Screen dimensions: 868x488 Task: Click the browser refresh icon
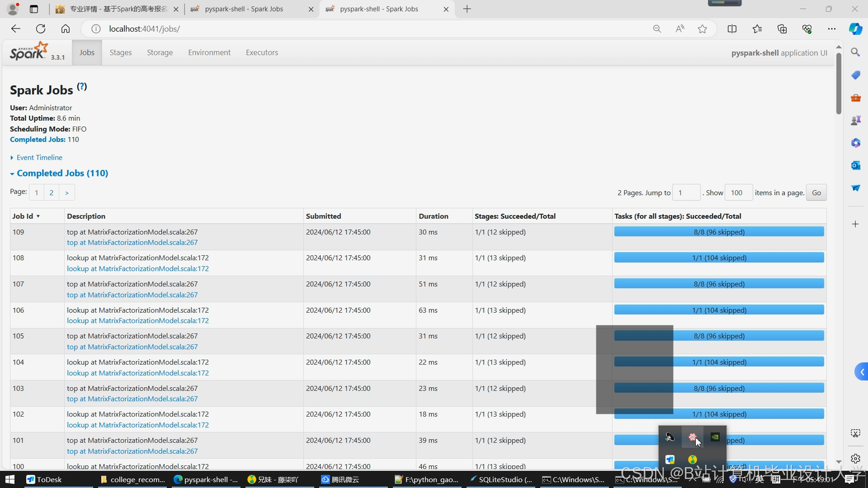coord(41,29)
